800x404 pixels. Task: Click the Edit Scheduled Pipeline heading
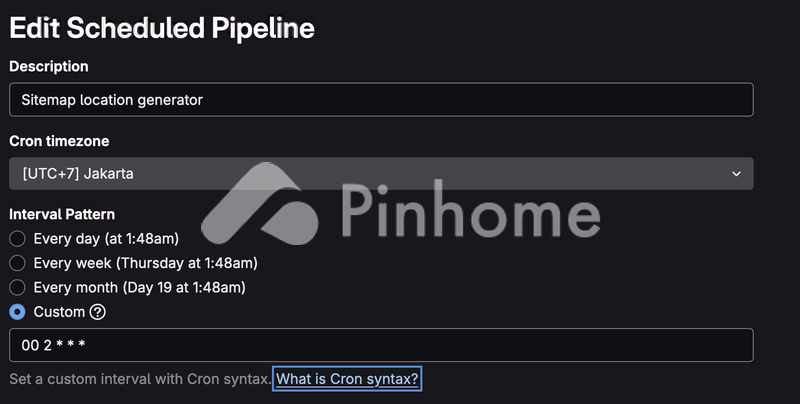[162, 28]
